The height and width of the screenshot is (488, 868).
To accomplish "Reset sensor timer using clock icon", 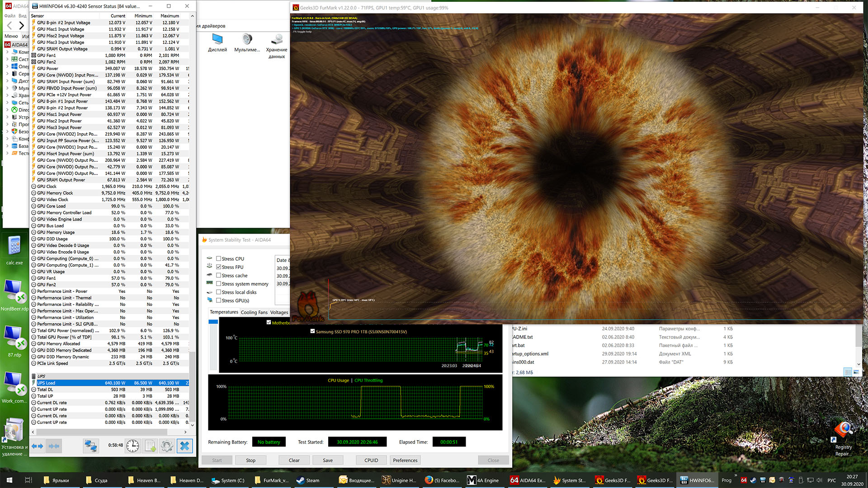I will pyautogui.click(x=132, y=446).
